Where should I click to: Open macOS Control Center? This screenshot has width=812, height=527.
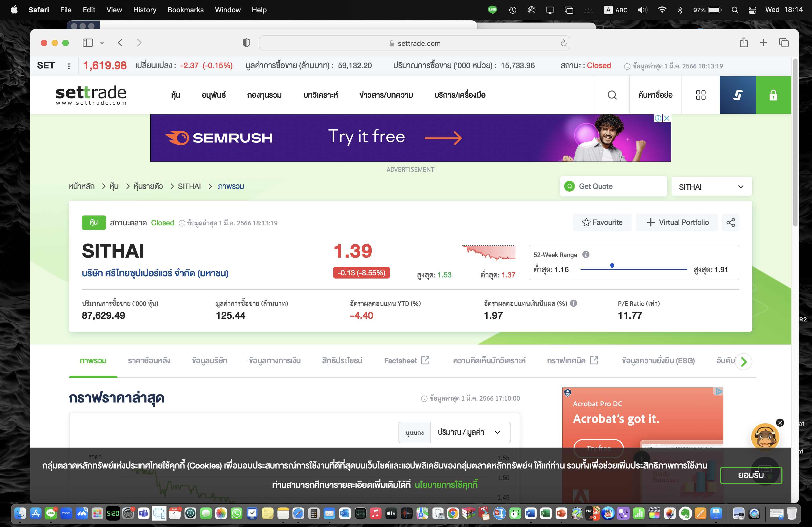click(752, 10)
